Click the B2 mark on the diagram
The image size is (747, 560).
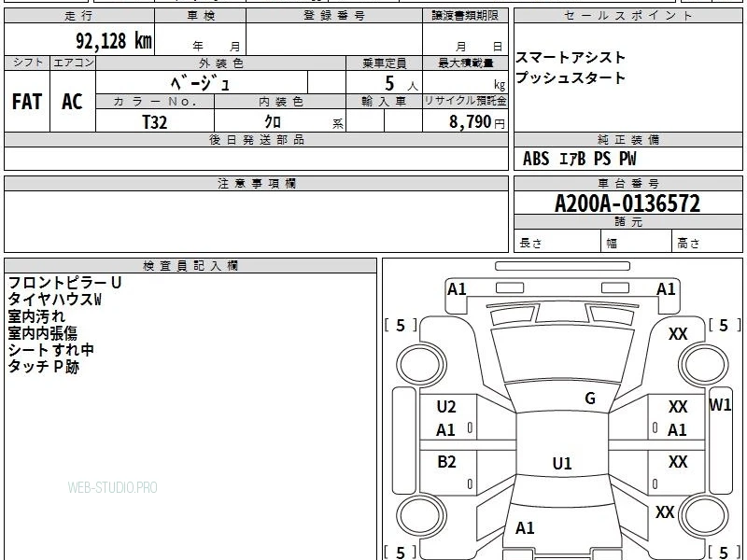(446, 461)
